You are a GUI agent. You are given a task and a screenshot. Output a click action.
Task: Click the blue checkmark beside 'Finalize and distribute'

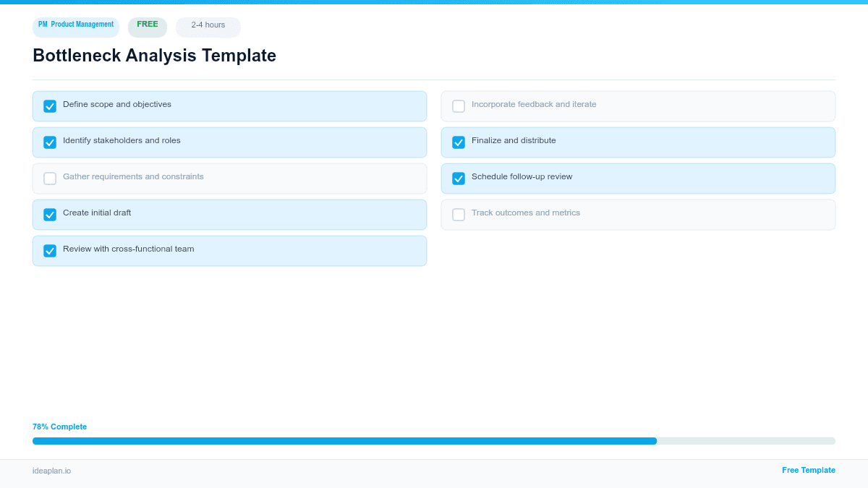click(x=458, y=142)
